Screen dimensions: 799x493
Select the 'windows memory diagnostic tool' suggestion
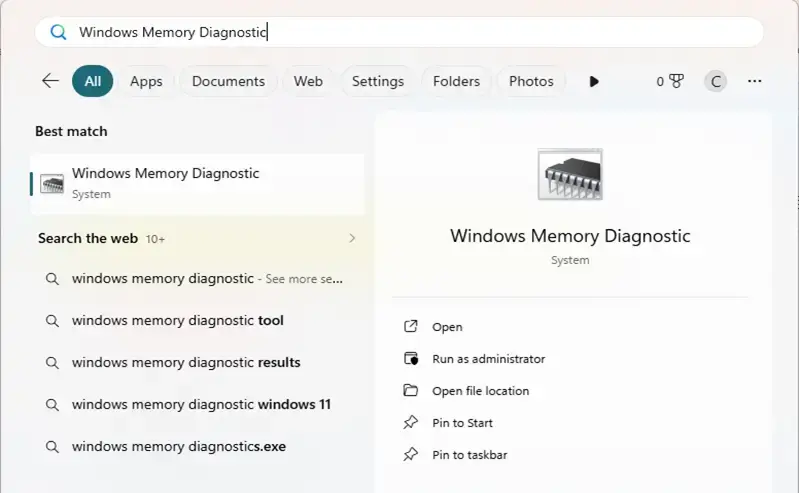[197, 321]
